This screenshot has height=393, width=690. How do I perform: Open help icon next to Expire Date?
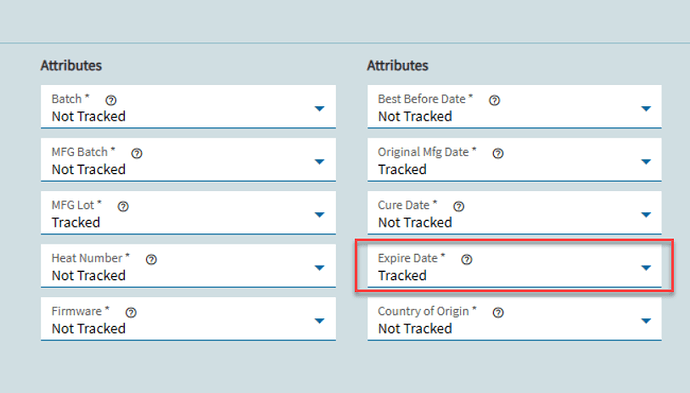pyautogui.click(x=467, y=259)
